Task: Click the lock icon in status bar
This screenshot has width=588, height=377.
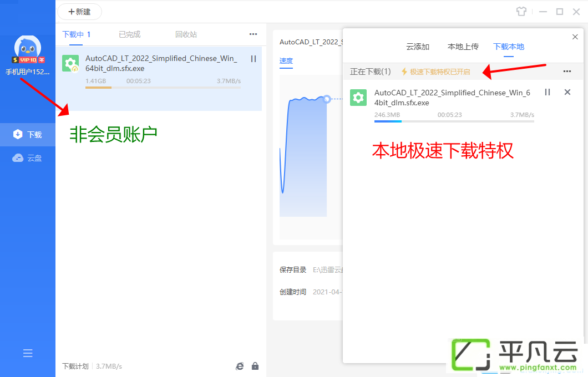Action: click(255, 366)
